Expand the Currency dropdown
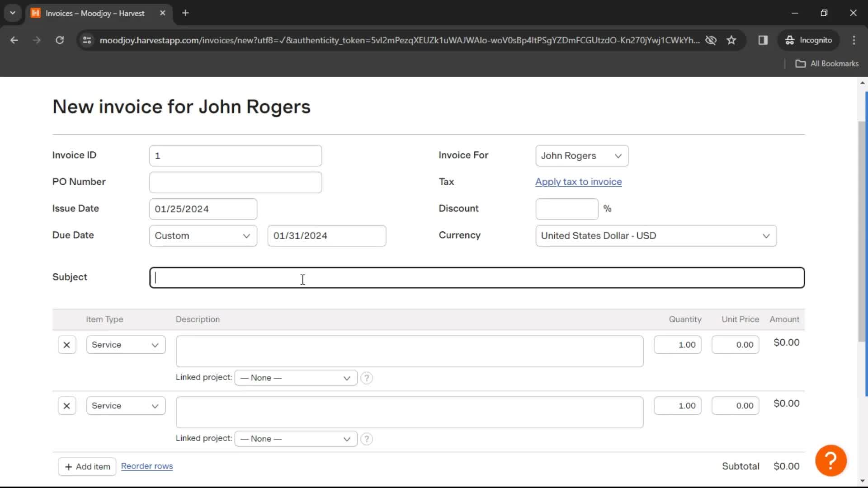This screenshot has width=868, height=488. pyautogui.click(x=655, y=235)
